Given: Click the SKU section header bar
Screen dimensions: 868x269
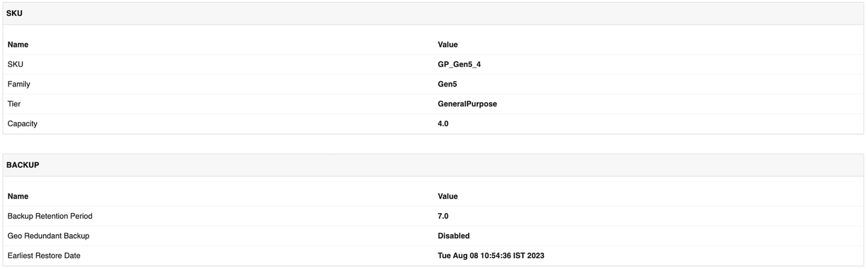Looking at the screenshot, I should tap(433, 13).
